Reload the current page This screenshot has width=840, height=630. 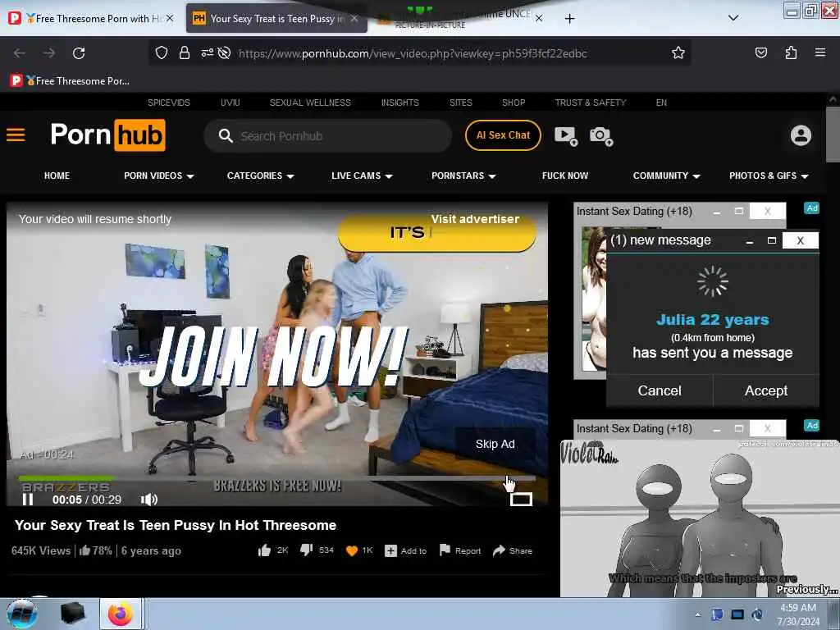[x=79, y=53]
